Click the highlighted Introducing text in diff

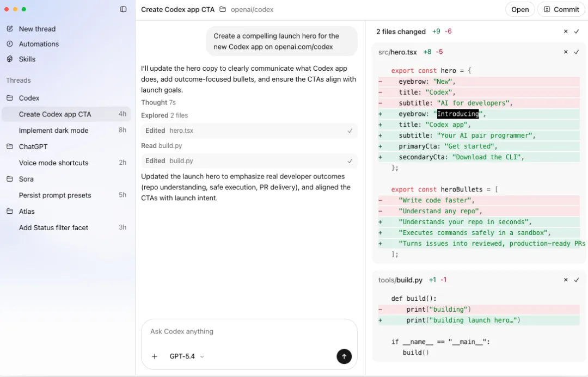(x=458, y=114)
